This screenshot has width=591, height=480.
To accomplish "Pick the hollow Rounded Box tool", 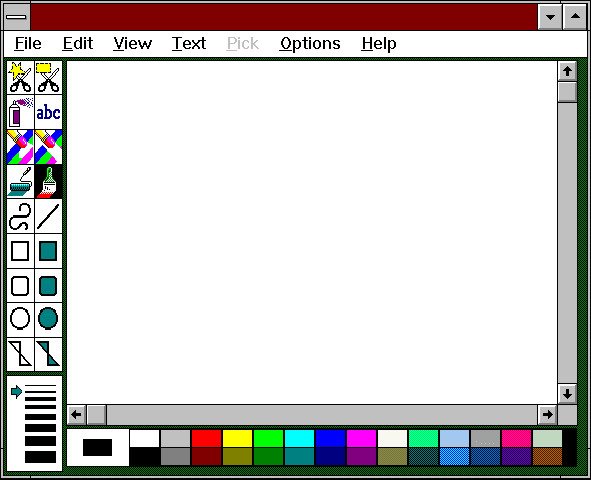I will (20, 286).
